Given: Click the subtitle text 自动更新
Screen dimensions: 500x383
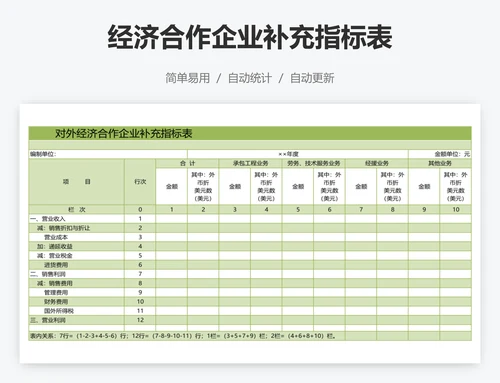Looking at the screenshot, I should 312,78.
